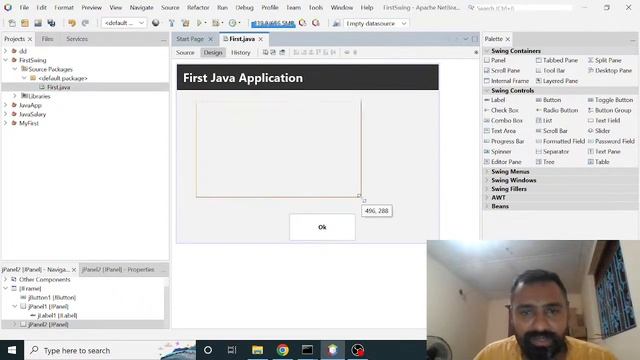
Task: Select Combo Box palette component
Action: (503, 120)
